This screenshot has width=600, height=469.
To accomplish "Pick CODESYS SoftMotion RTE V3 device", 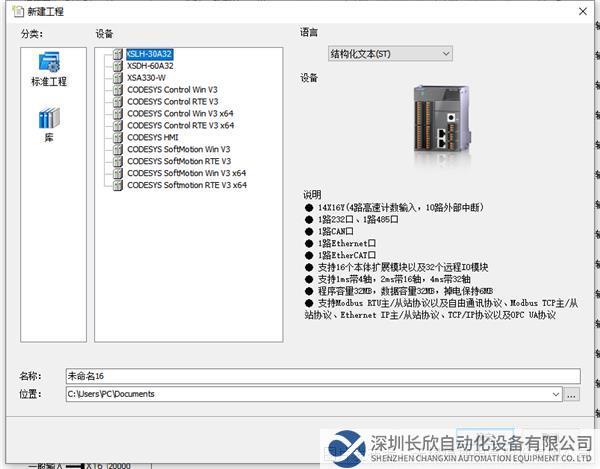I will coord(178,162).
